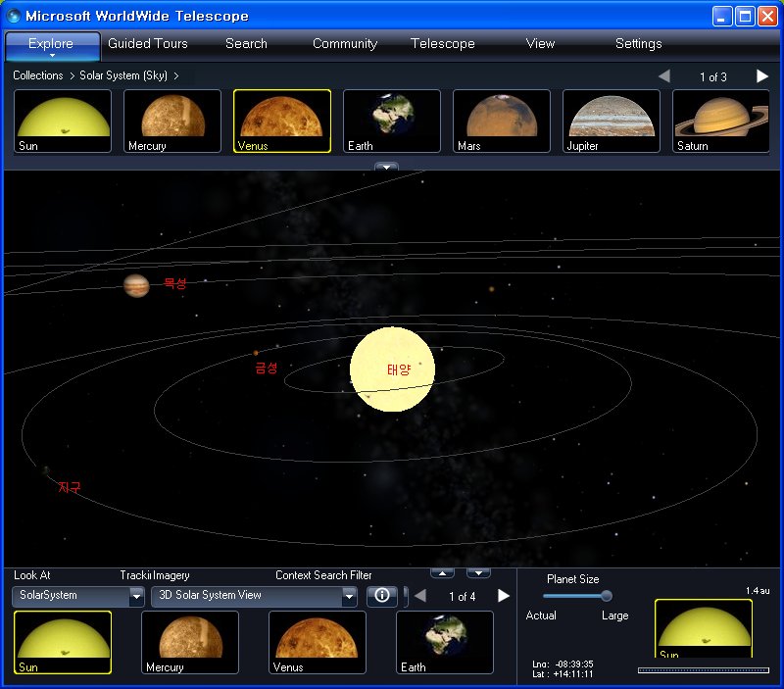Minimize the WorldWide Telescope window

[721, 17]
